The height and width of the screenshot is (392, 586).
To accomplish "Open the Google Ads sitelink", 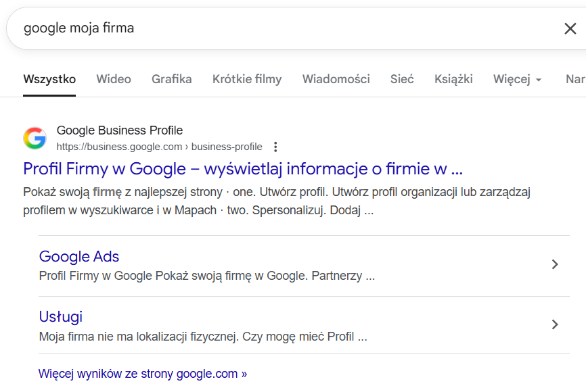I will 79,257.
